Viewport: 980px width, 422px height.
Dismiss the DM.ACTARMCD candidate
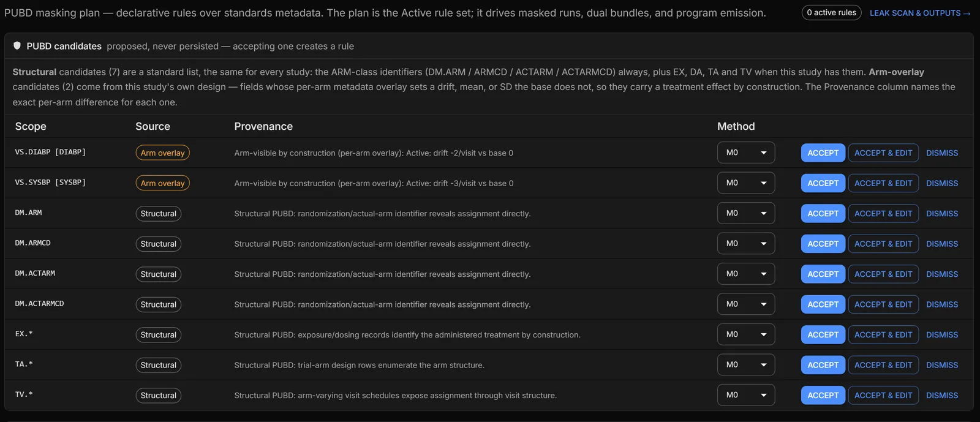(942, 304)
